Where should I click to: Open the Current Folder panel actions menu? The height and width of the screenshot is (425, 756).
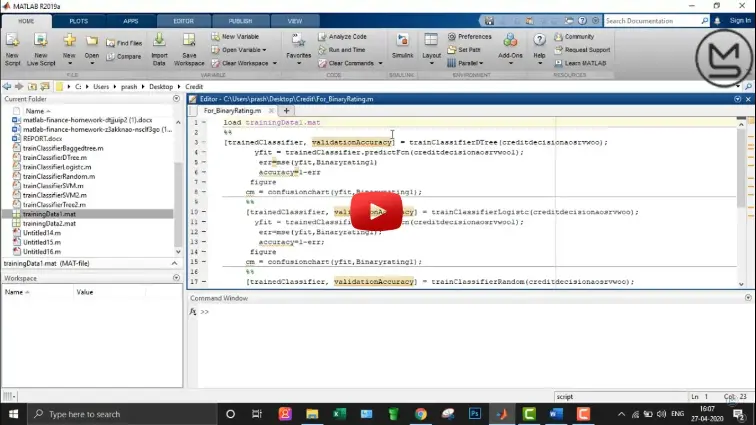(x=178, y=99)
